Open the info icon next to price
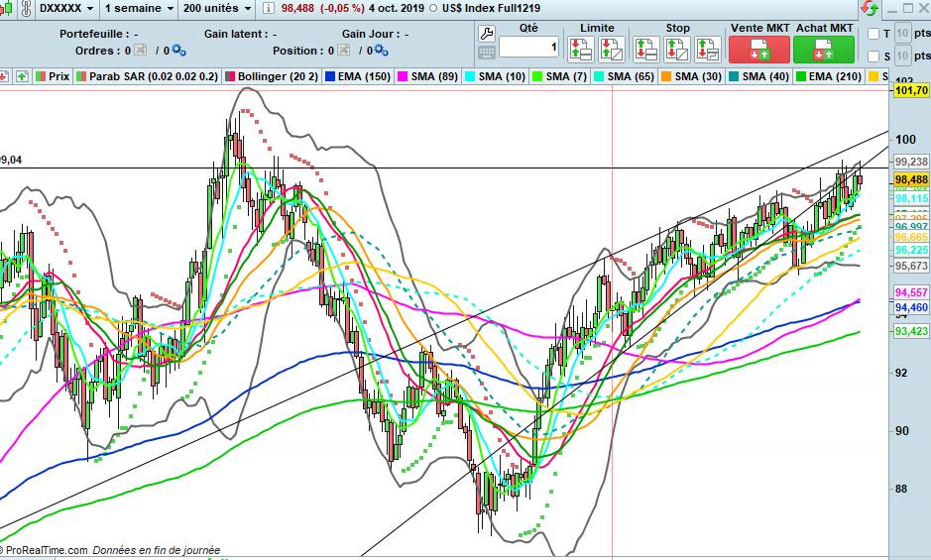Screen dimensions: 931x560 [x=267, y=8]
